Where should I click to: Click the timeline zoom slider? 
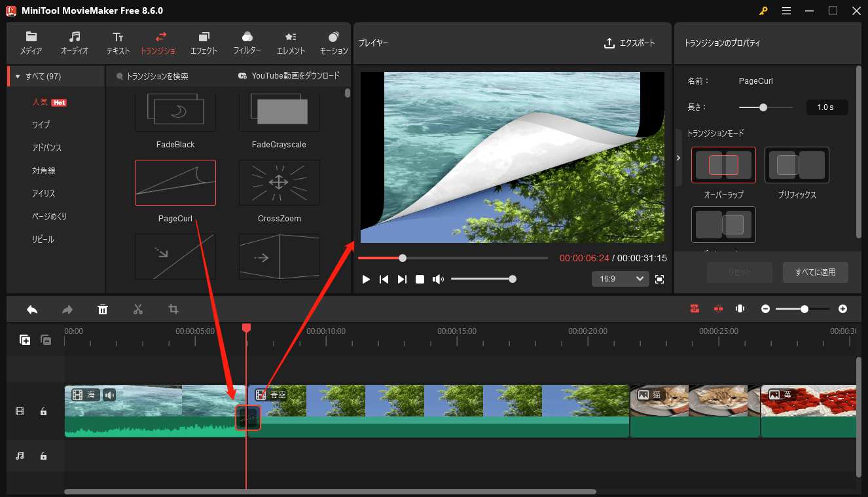coord(804,308)
